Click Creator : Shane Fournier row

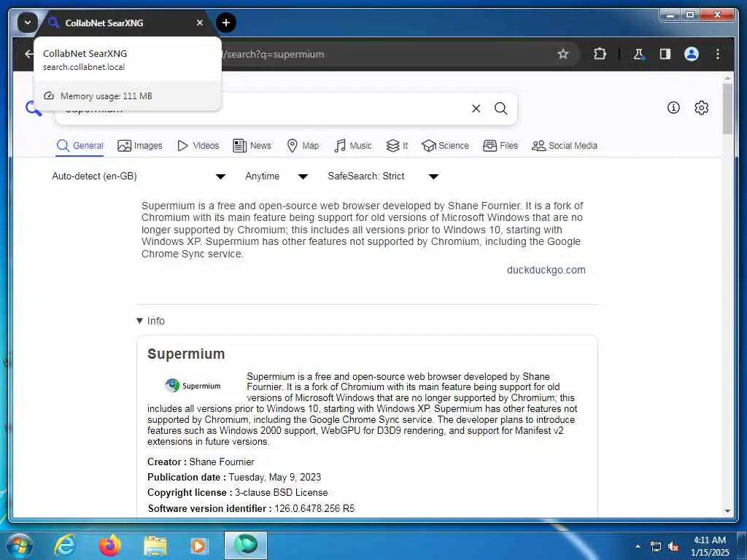201,462
